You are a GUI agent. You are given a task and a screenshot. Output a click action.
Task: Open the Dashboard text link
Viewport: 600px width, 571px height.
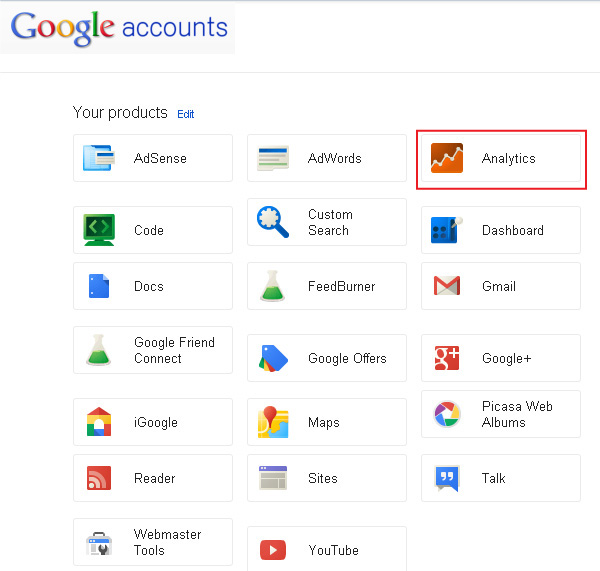pos(512,230)
